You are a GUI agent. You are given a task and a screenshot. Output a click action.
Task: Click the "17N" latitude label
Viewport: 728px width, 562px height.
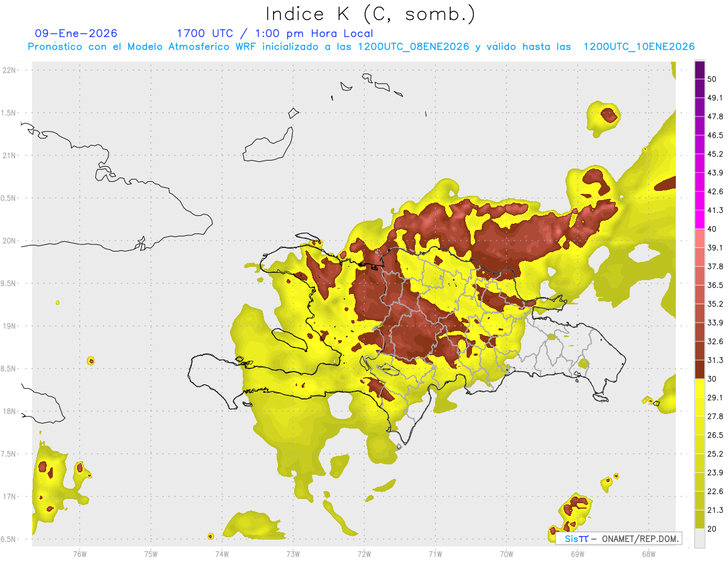coord(10,497)
